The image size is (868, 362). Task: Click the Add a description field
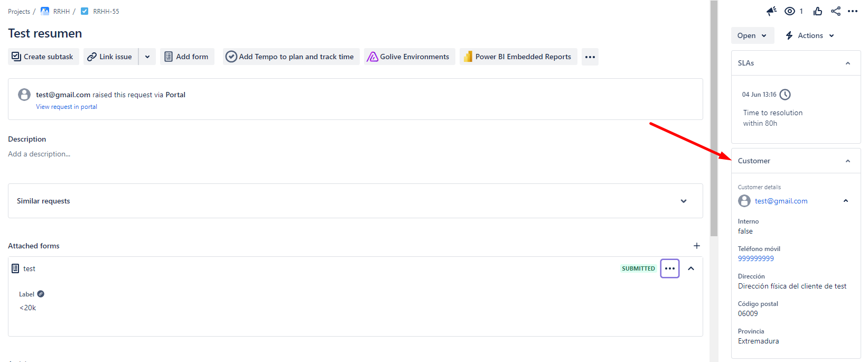click(39, 154)
